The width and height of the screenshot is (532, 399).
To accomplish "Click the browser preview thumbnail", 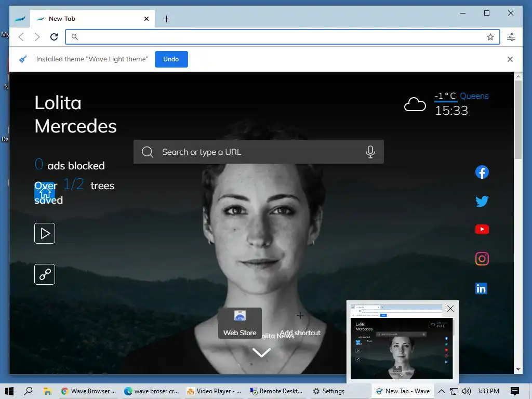I will tap(402, 342).
